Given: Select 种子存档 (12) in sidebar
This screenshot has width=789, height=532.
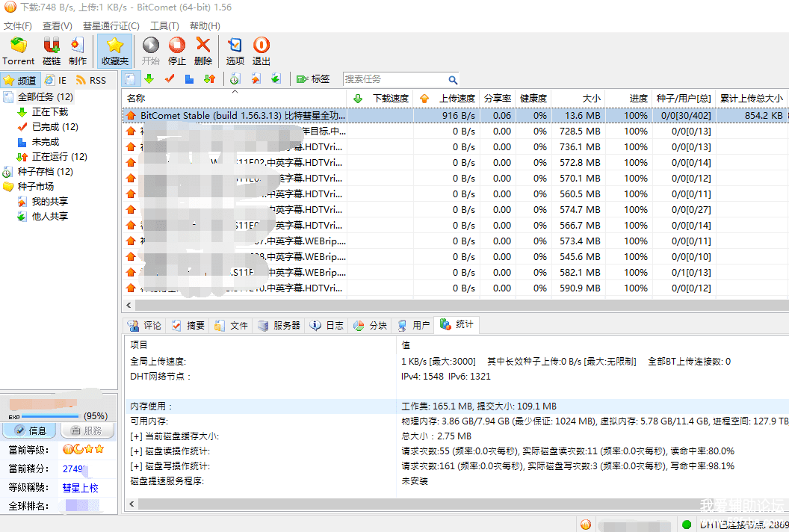Looking at the screenshot, I should [x=46, y=172].
